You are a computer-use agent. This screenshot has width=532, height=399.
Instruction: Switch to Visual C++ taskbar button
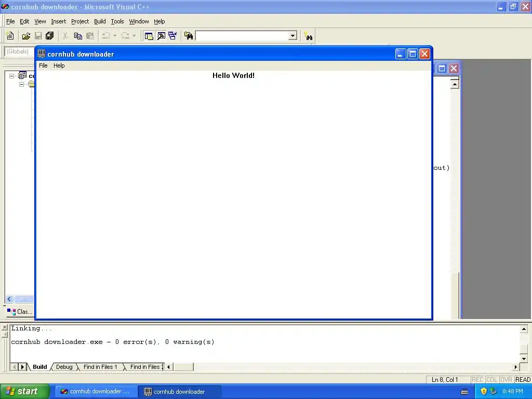click(x=96, y=392)
